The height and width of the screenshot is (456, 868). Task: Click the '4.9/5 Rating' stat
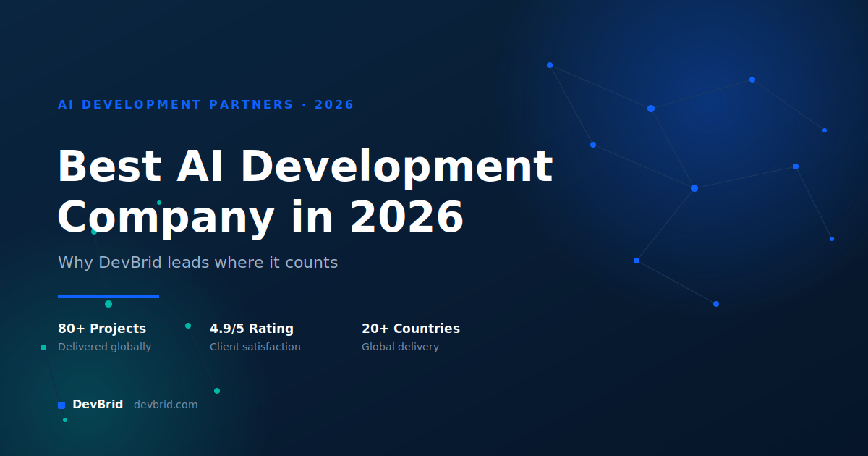(252, 329)
